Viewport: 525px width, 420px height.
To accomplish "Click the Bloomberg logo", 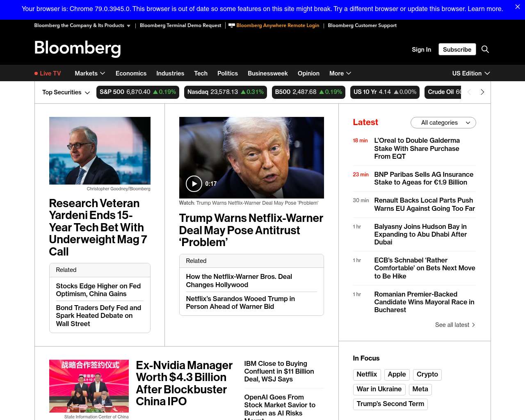I will click(78, 48).
